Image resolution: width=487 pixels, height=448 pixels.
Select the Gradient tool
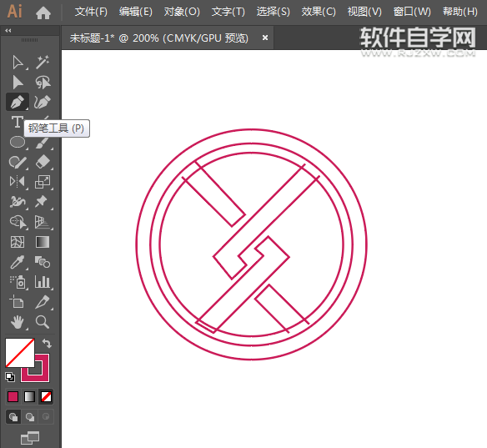coord(43,242)
